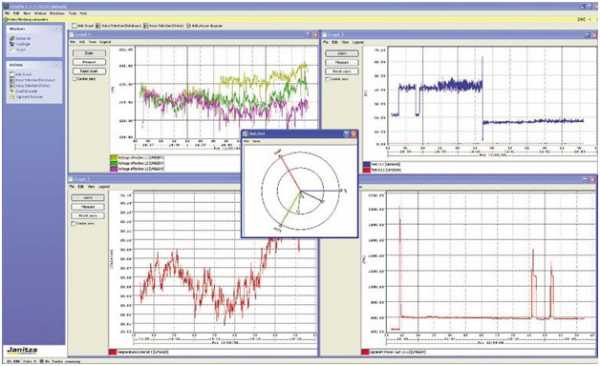Toggle the checkbox in the bottom-left red graph window
Screen dimensions: 600x366
tap(74, 223)
